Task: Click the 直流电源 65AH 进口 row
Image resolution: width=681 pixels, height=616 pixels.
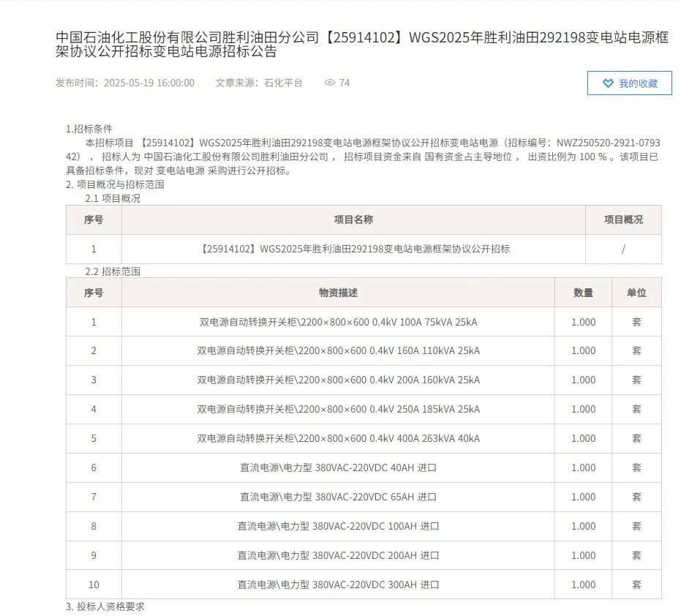Action: pos(364,497)
